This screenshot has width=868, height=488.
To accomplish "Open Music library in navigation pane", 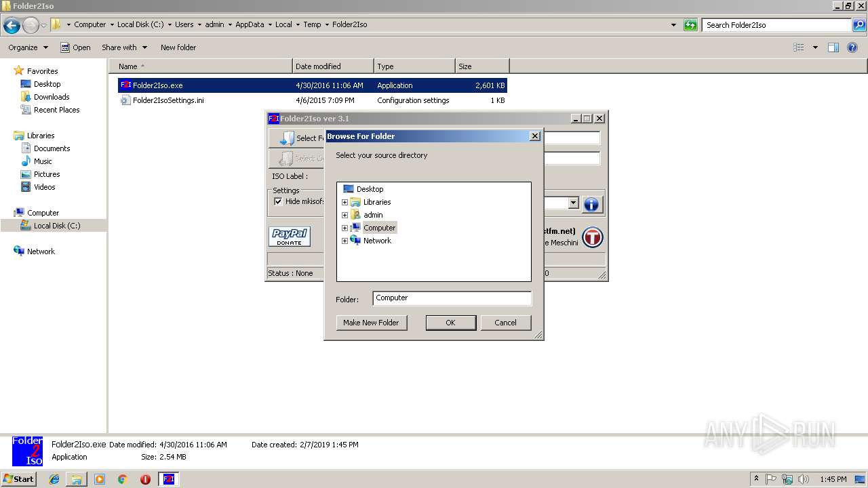I will (x=43, y=161).
